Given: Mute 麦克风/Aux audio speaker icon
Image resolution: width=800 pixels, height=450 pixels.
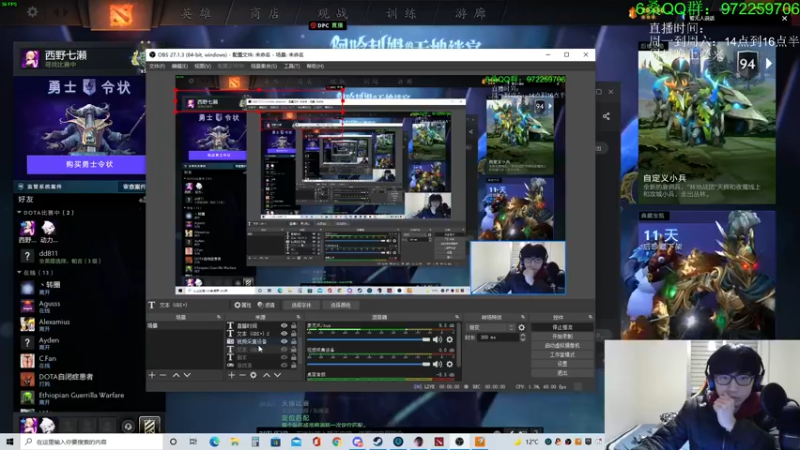Looking at the screenshot, I should coord(437,339).
